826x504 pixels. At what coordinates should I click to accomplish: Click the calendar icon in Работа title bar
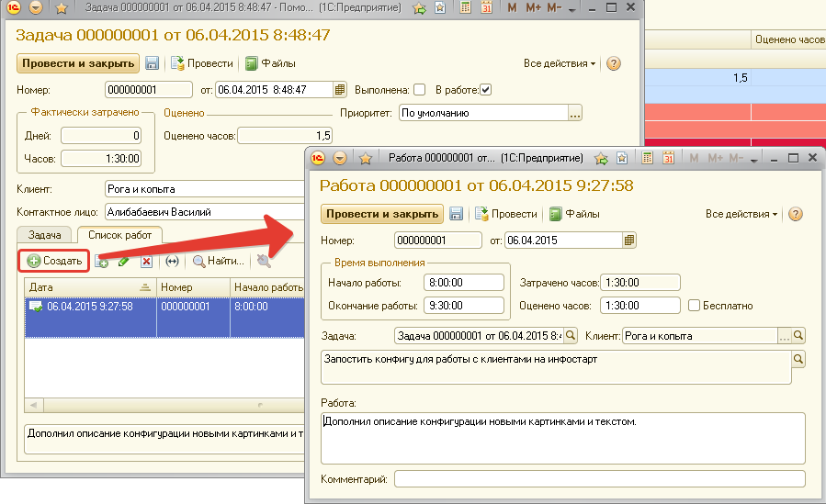point(669,158)
